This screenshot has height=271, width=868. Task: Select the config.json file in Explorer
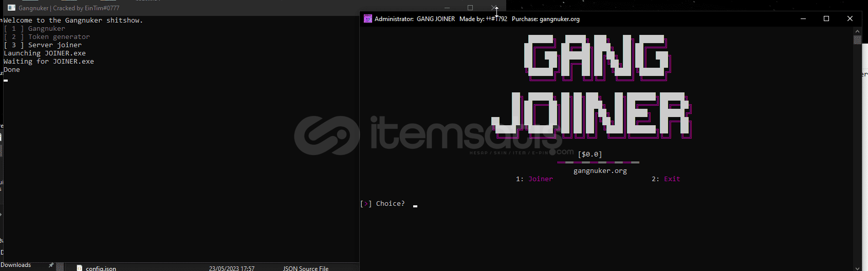(101, 268)
